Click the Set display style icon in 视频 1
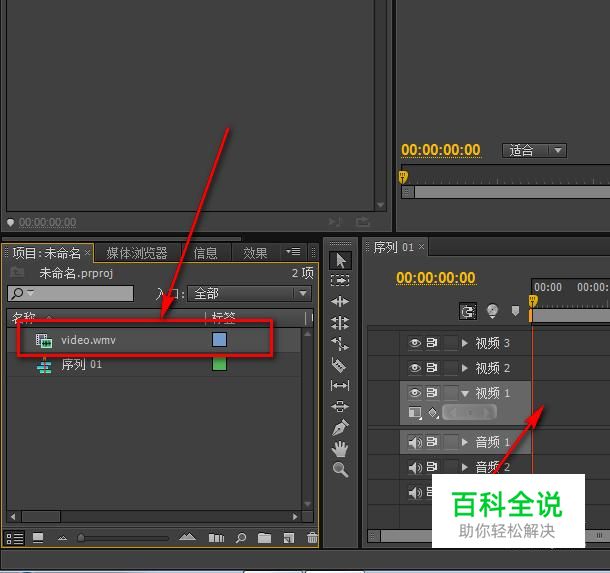The width and height of the screenshot is (610, 573). click(415, 413)
